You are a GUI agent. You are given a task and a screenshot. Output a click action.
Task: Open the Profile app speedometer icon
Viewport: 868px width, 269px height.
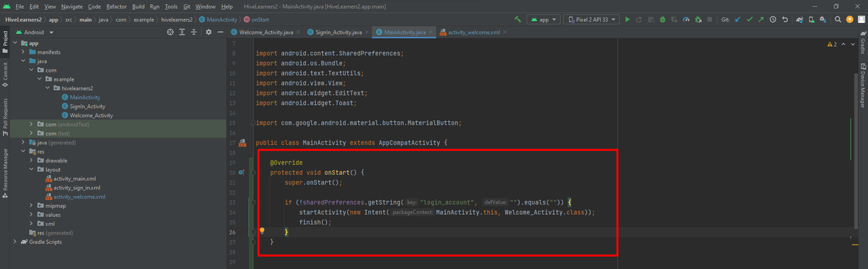click(x=686, y=20)
